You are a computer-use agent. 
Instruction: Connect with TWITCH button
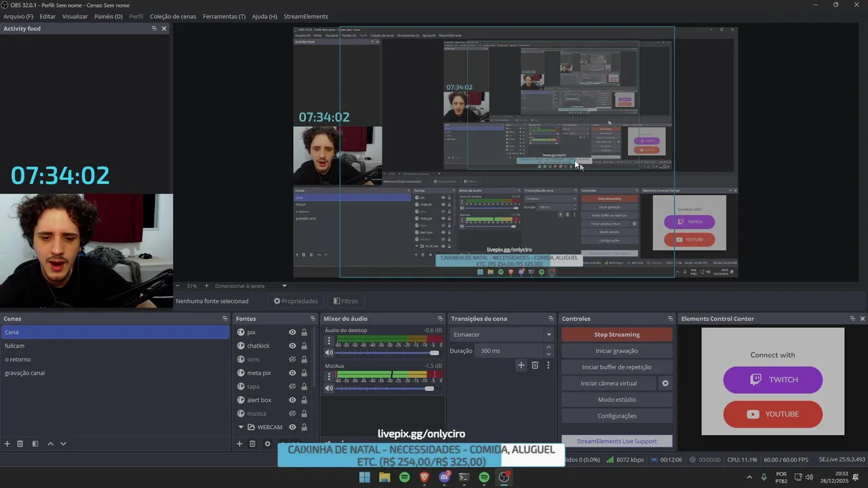[773, 380]
